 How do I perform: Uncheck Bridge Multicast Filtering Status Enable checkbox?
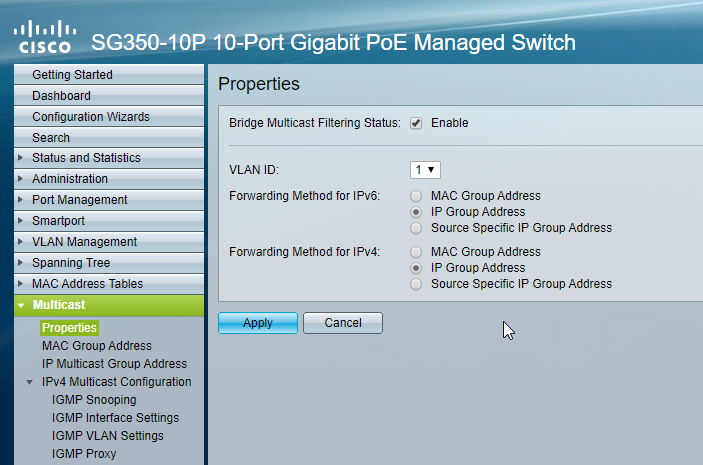click(416, 123)
